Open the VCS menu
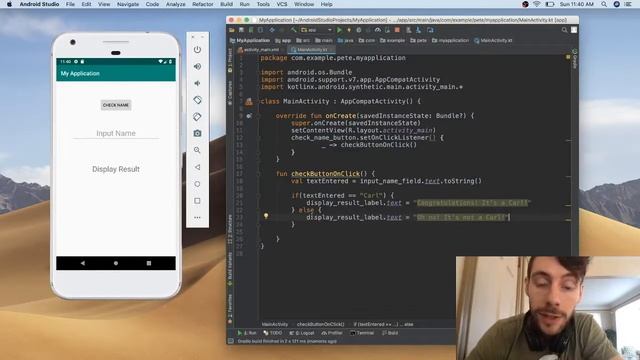The image size is (640, 360). (282, 4)
